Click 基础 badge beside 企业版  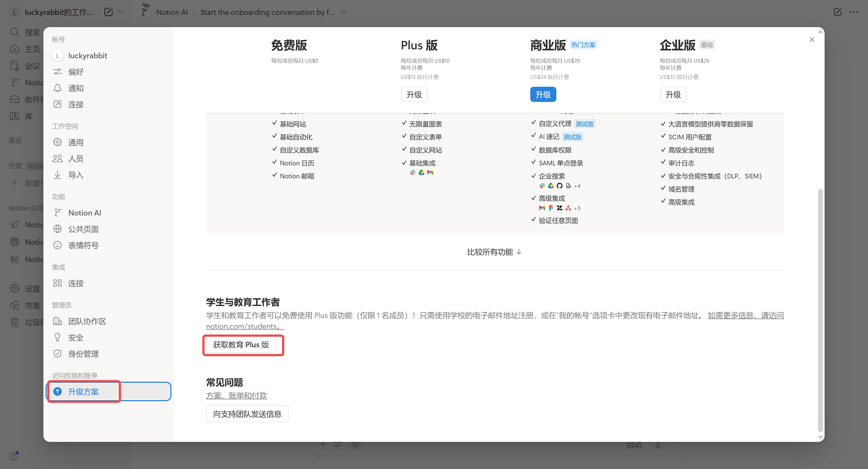(707, 45)
